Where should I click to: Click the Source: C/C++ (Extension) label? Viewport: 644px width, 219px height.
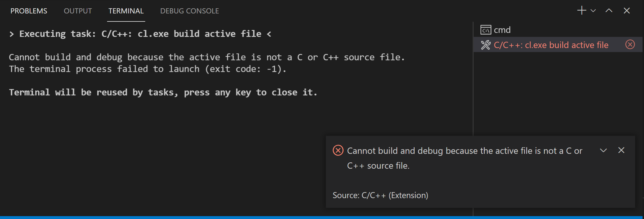[381, 195]
